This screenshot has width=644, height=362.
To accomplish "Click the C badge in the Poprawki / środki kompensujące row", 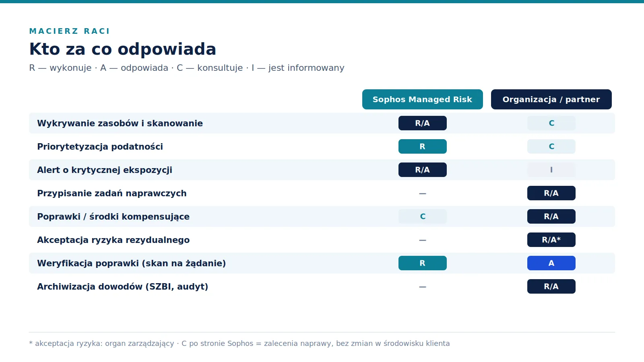I will tap(422, 216).
